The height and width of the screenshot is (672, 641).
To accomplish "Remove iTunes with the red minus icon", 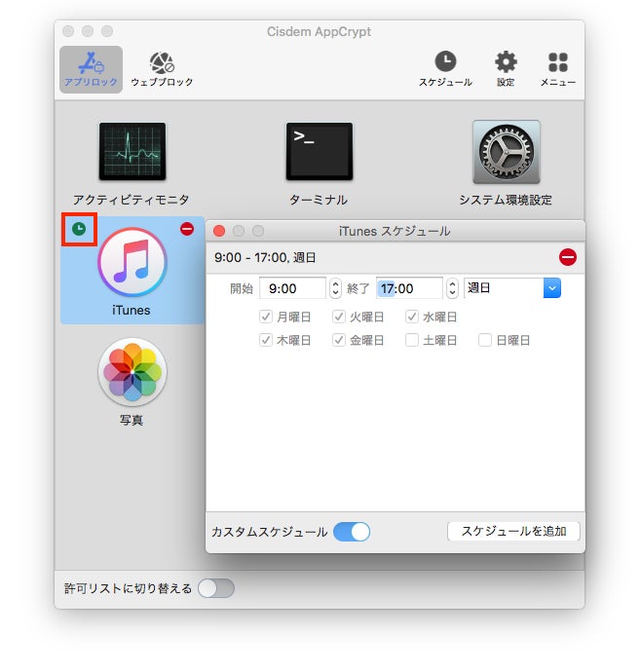I will (x=186, y=229).
